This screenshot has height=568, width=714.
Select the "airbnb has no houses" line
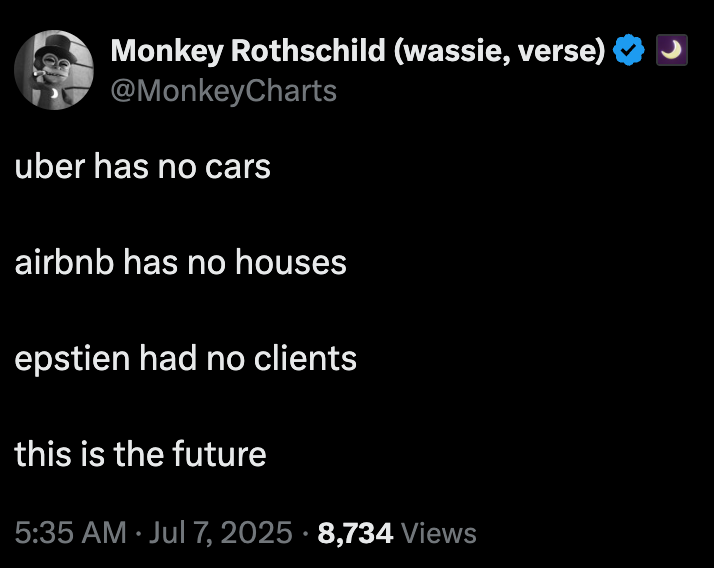click(180, 262)
